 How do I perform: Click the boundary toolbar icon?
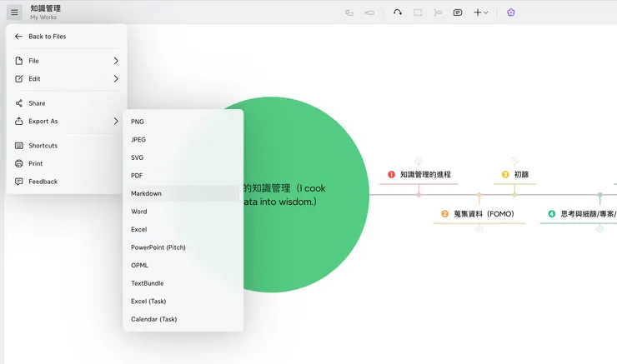pos(418,12)
